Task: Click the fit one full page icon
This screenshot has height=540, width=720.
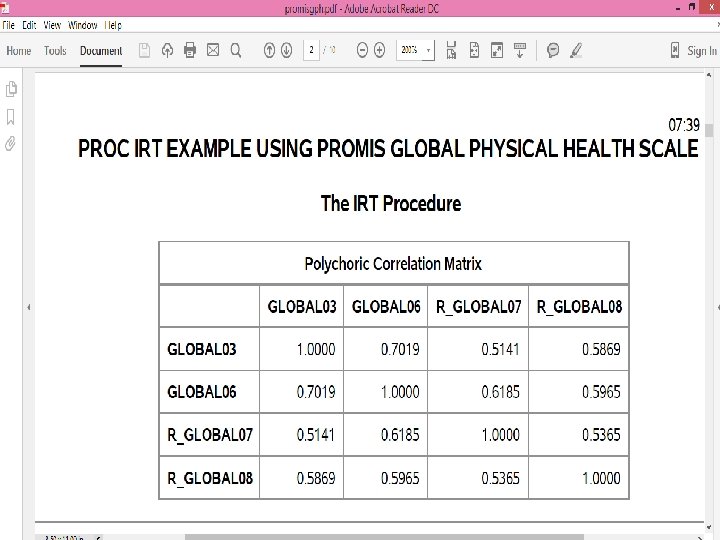Action: coord(474,50)
